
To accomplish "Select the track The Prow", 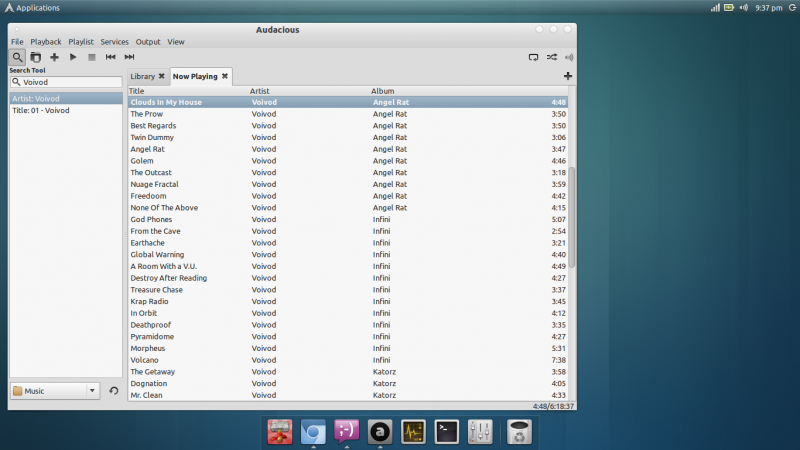I will pos(347,114).
